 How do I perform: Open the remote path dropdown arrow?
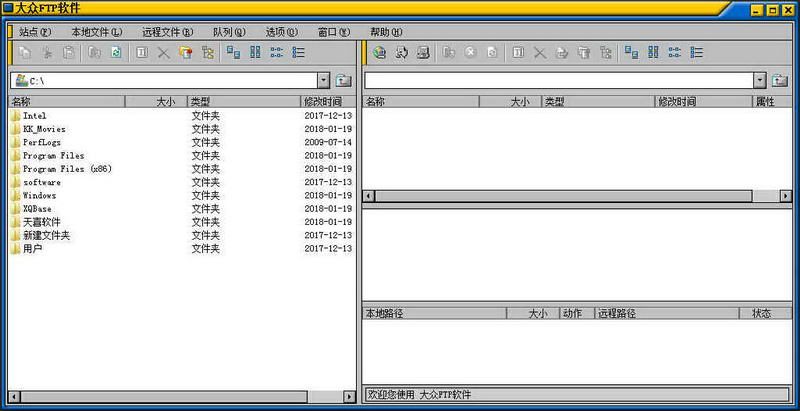tap(760, 81)
